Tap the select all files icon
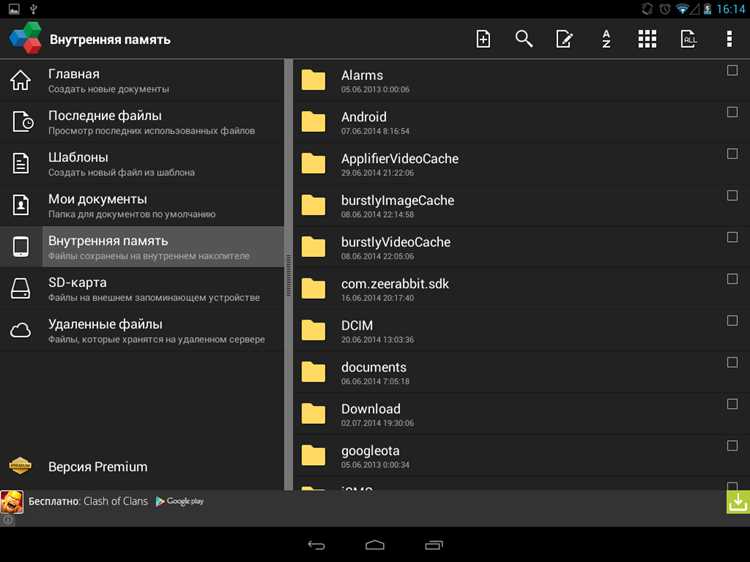 688,39
